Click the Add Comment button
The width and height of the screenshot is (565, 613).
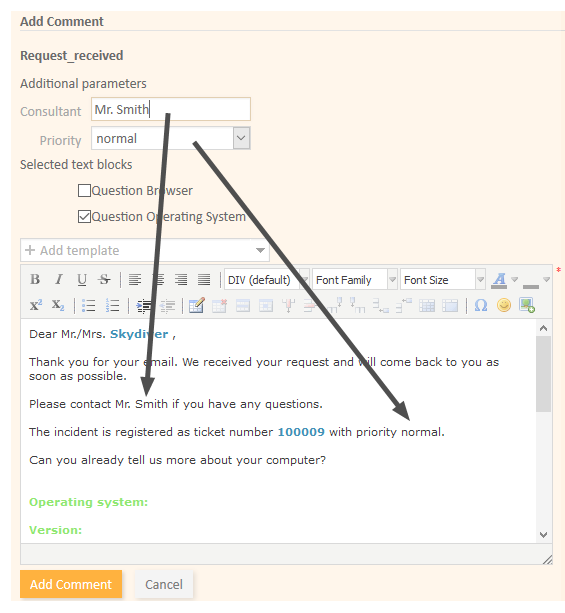point(71,584)
